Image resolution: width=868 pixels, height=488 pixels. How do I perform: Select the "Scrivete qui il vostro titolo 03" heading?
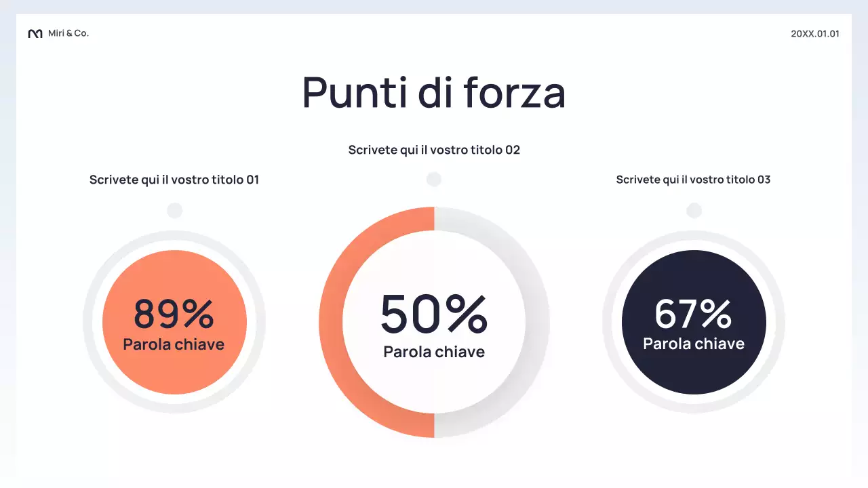pos(693,180)
